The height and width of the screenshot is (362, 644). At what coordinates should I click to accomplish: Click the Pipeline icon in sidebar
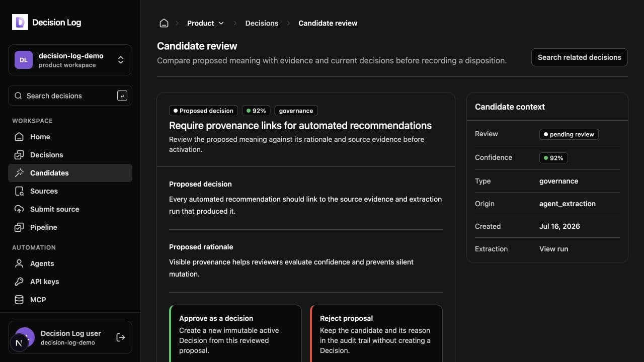pyautogui.click(x=19, y=227)
